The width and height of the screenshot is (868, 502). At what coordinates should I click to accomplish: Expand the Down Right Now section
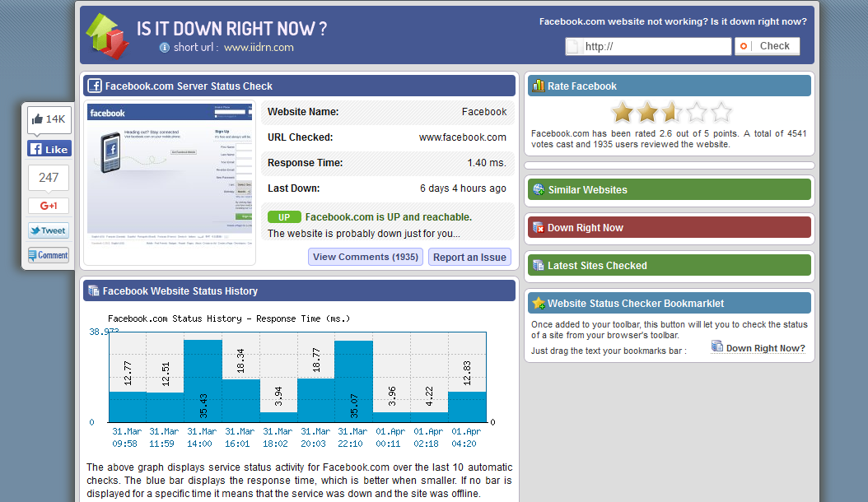[x=670, y=227]
